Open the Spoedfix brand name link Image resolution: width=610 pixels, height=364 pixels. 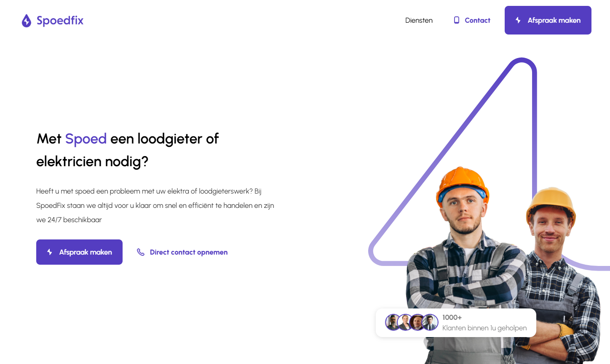(x=60, y=21)
